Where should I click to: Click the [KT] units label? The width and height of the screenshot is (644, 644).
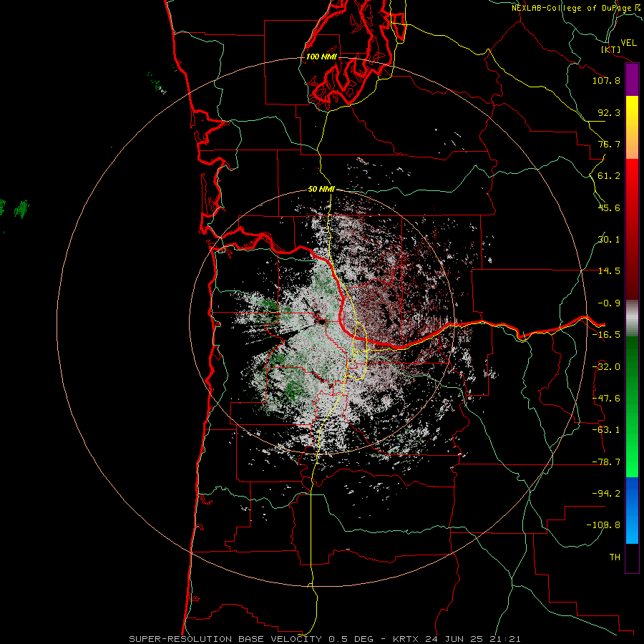(x=610, y=49)
